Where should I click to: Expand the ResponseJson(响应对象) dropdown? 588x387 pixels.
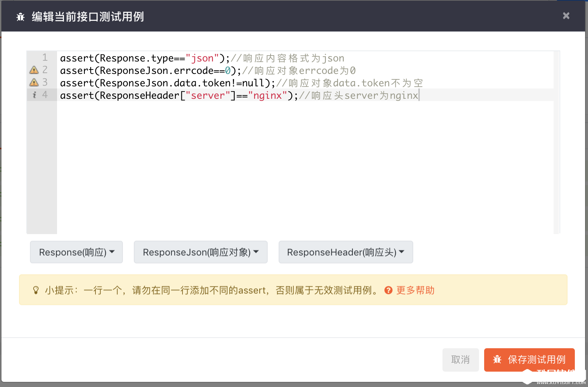200,252
